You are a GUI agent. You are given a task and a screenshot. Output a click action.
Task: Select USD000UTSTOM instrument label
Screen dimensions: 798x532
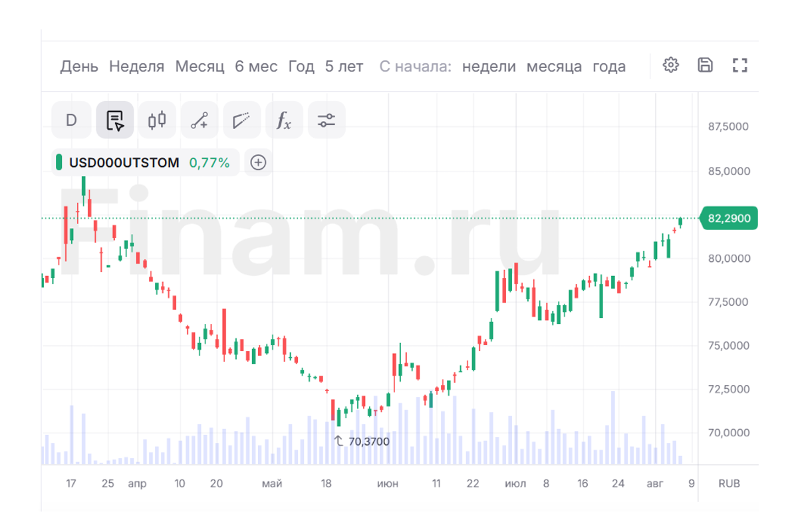click(124, 162)
